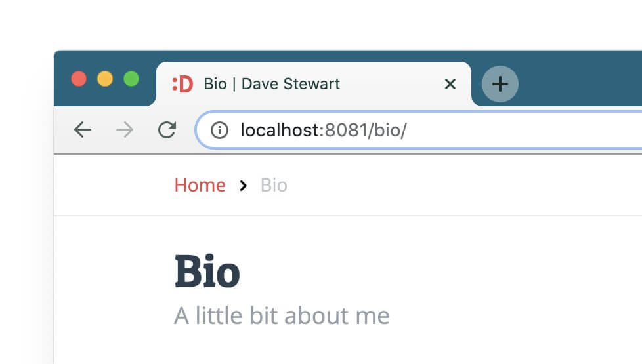Click the large Bio page heading
The height and width of the screenshot is (364, 642).
tap(207, 271)
